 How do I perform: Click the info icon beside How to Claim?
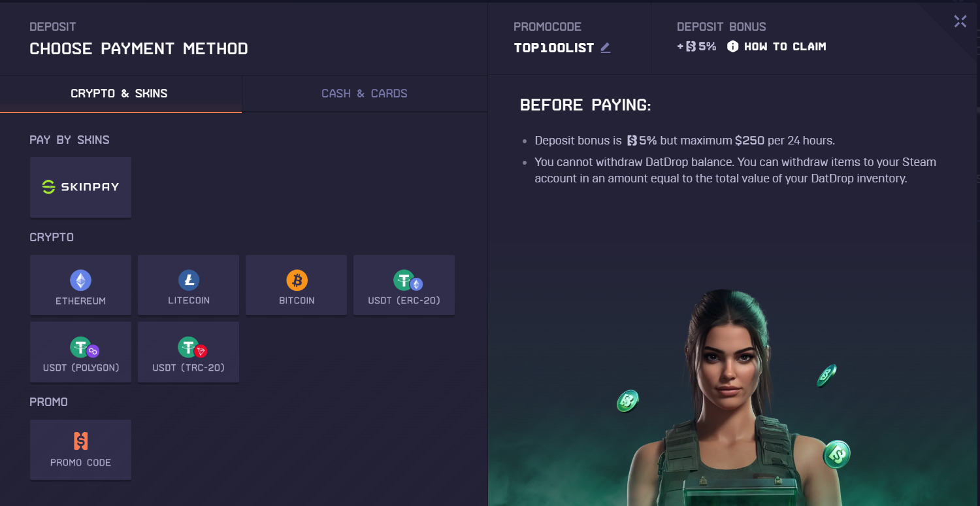tap(732, 46)
